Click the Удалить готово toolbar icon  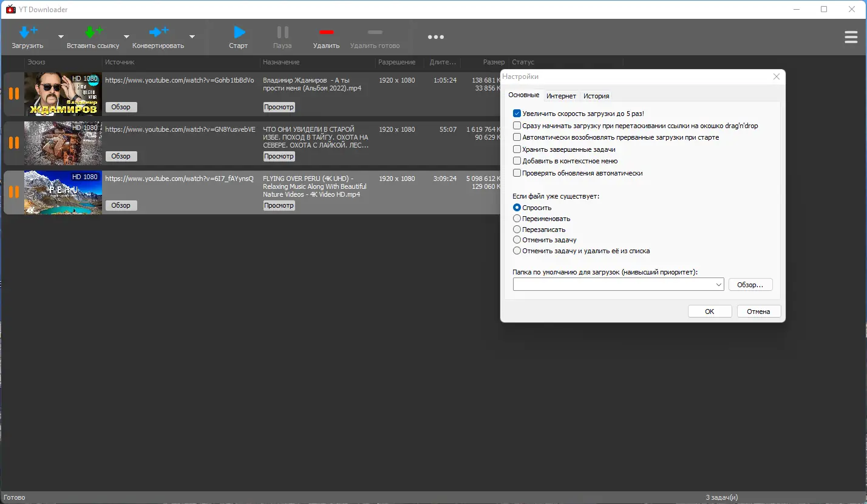pyautogui.click(x=375, y=32)
